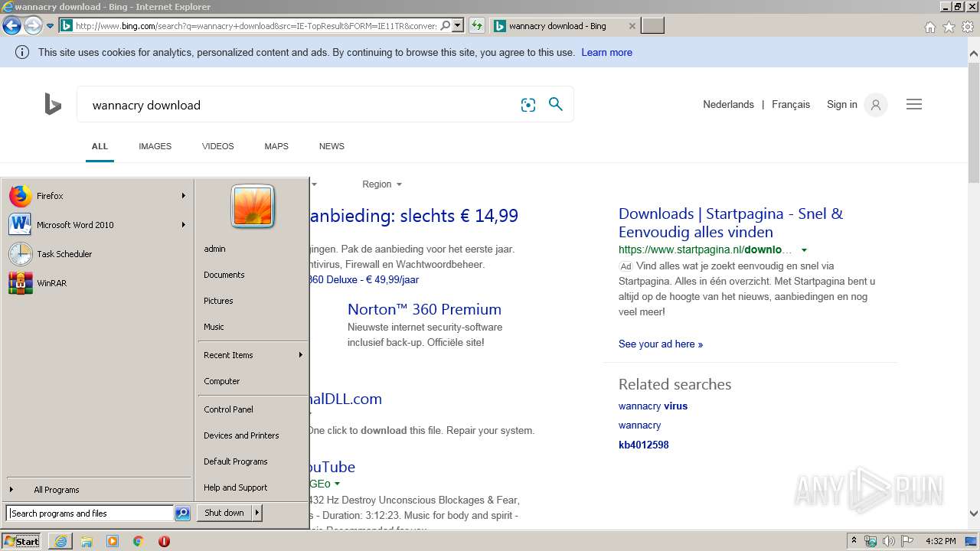The width and height of the screenshot is (980, 551).
Task: Click the address bar search magnifier icon
Action: 445,26
